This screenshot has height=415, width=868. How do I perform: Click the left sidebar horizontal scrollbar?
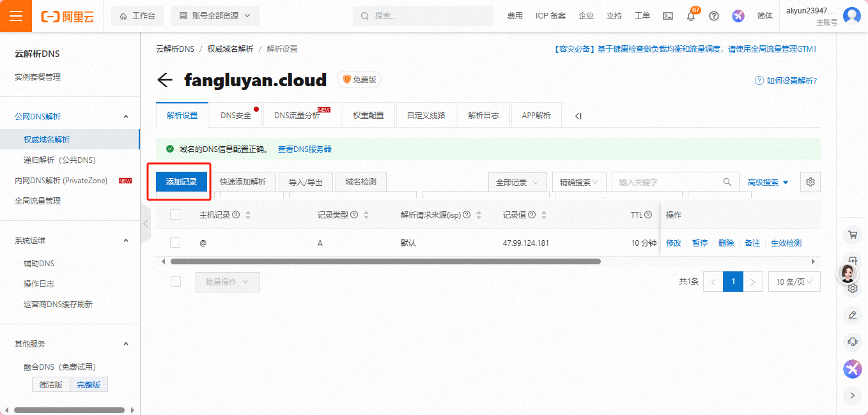coord(68,410)
